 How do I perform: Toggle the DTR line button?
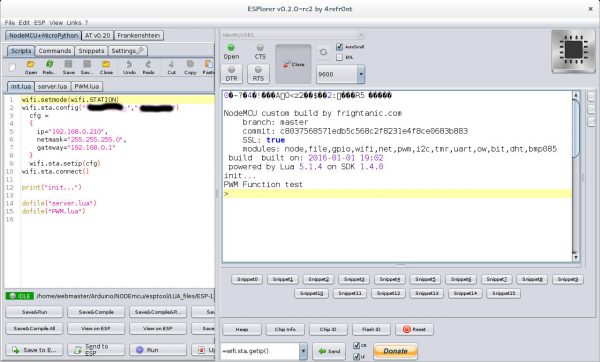(x=231, y=73)
